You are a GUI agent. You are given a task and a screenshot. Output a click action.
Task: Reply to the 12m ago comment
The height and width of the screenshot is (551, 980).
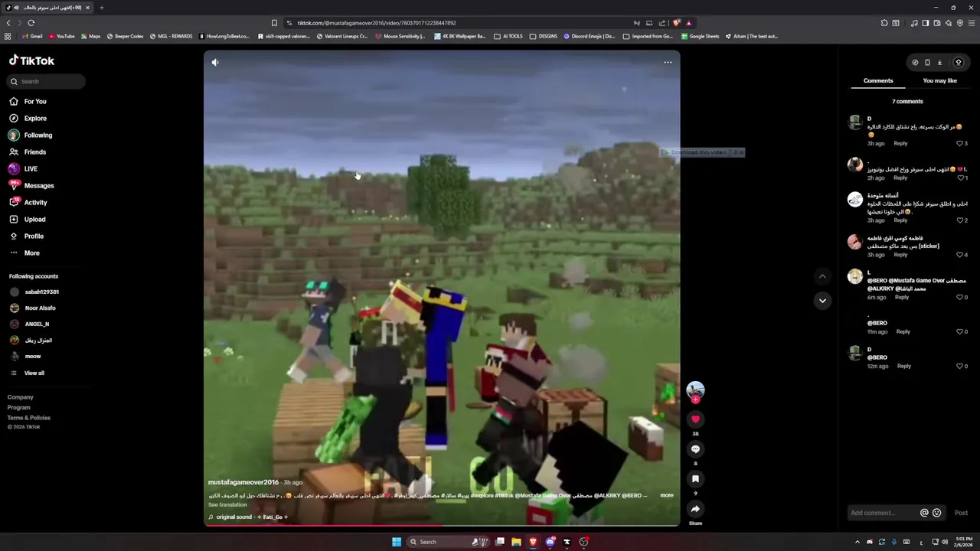[904, 366]
